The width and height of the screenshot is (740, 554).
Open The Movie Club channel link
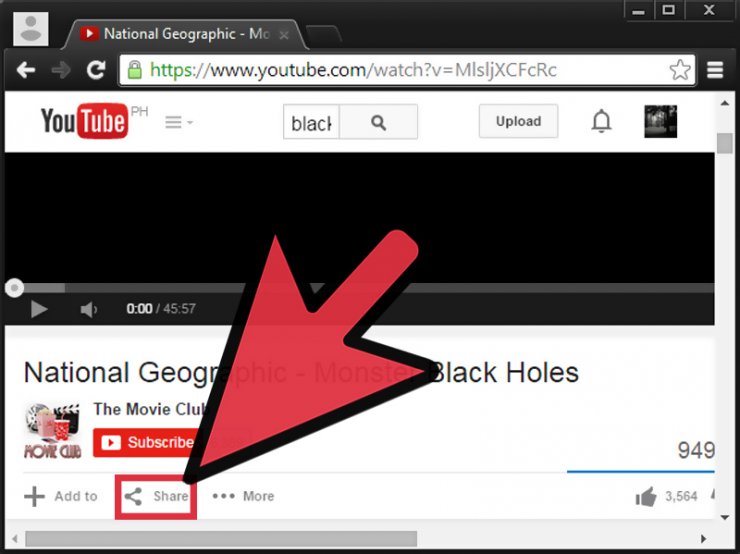[150, 409]
